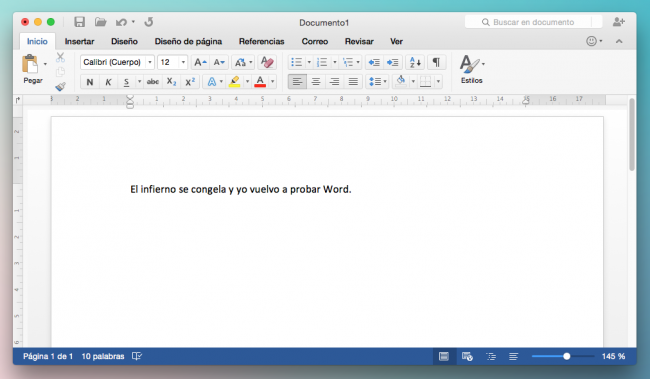Toggle bold with the N button

[x=90, y=82]
